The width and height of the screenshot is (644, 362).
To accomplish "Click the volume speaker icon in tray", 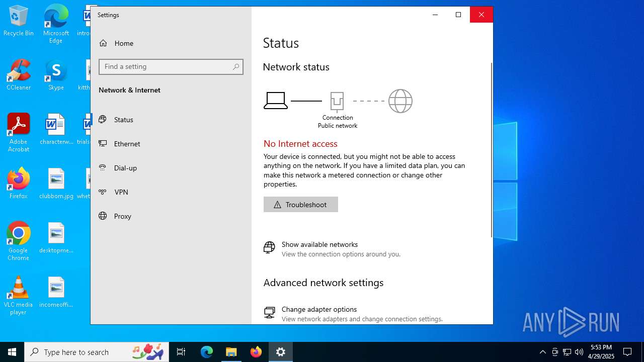I will pyautogui.click(x=579, y=352).
